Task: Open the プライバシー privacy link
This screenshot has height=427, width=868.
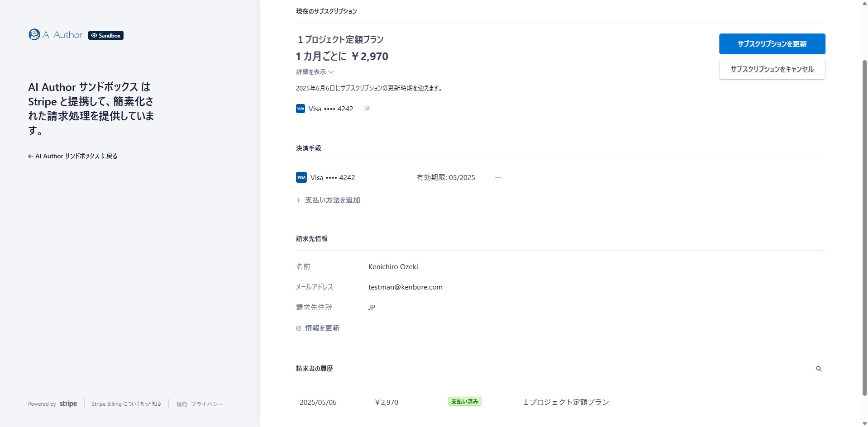Action: (x=207, y=404)
